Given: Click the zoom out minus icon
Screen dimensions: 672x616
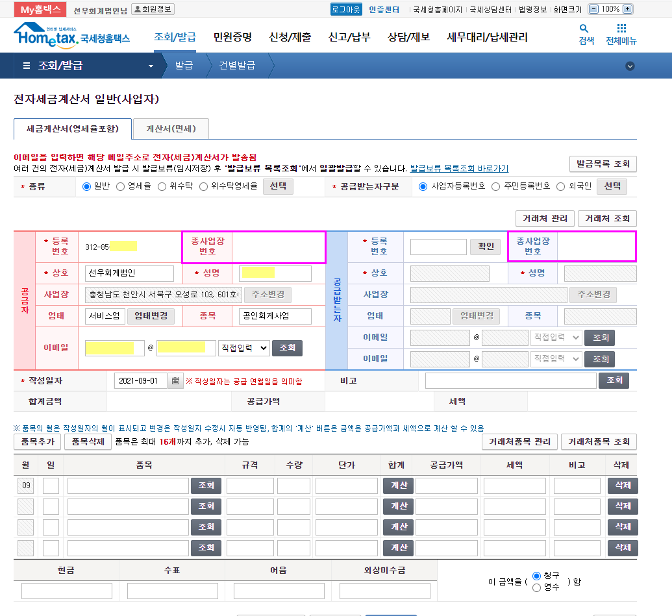Looking at the screenshot, I should (593, 9).
